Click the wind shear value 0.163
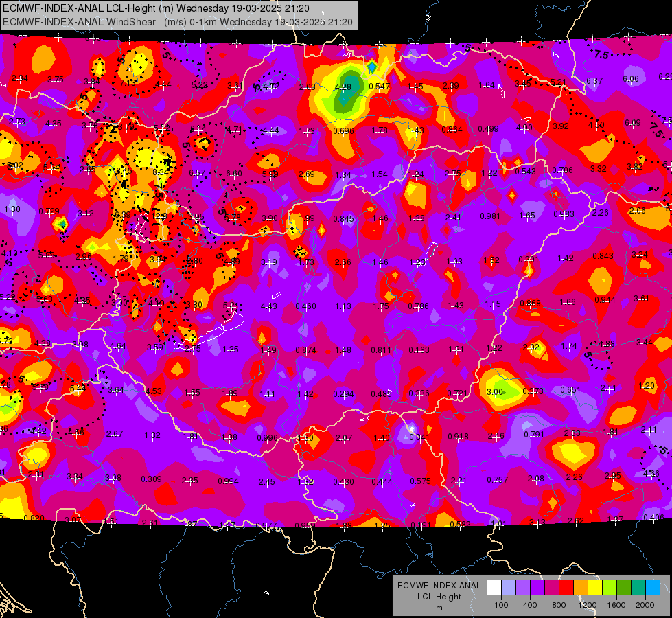 tap(419, 350)
